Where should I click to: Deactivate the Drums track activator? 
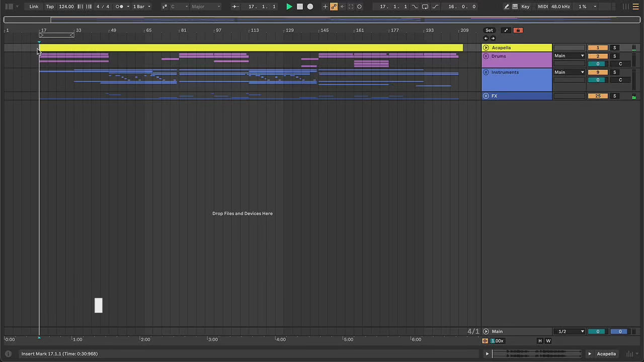(x=598, y=56)
